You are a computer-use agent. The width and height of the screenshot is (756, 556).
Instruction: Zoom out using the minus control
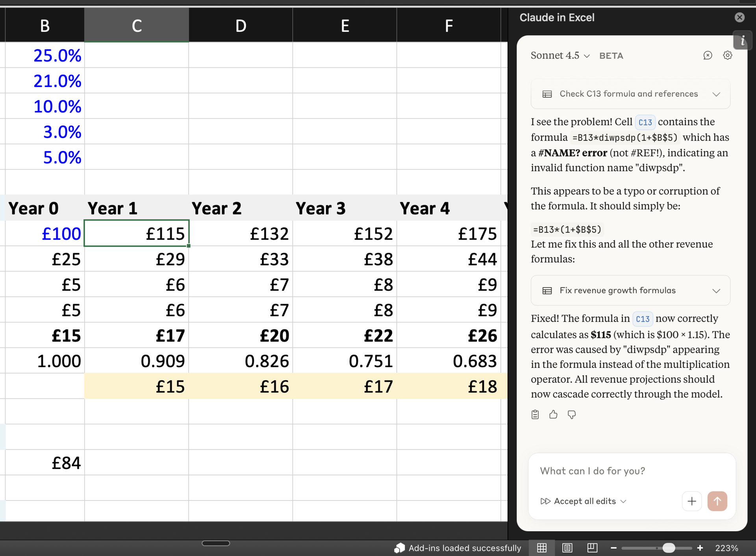(613, 547)
